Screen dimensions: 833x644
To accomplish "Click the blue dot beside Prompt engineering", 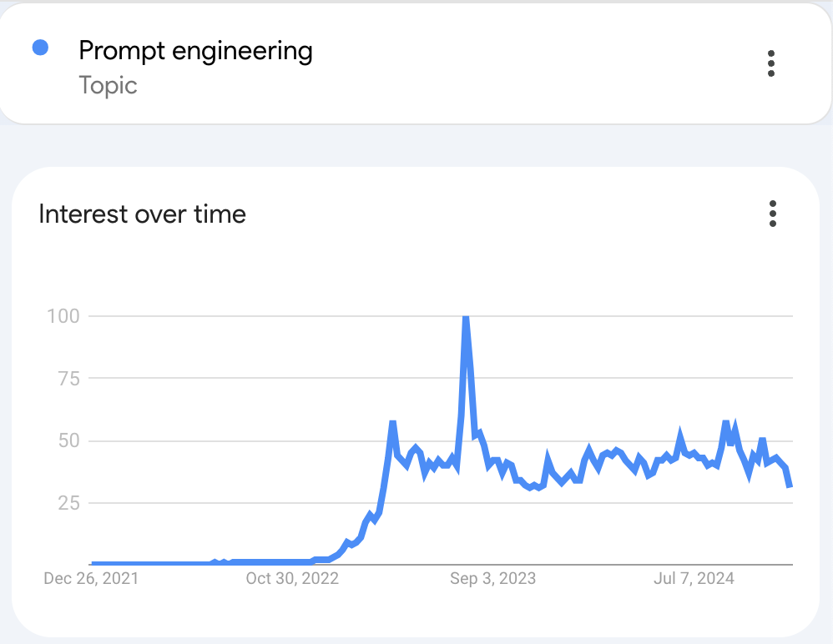I will coord(40,48).
